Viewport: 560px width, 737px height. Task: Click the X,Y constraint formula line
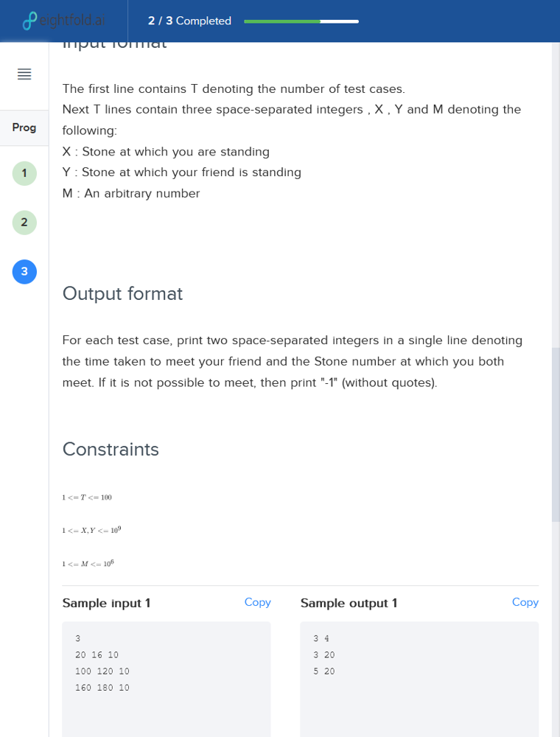tap(91, 530)
